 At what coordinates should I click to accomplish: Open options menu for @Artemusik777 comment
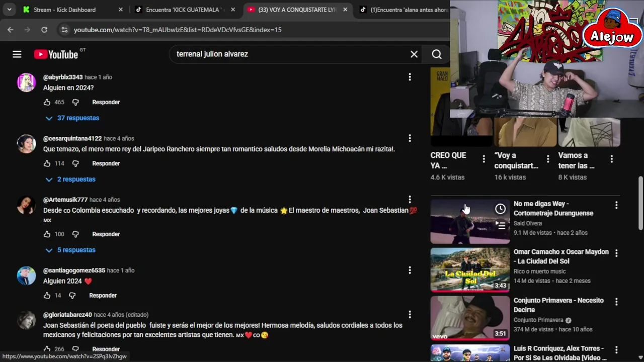point(410,200)
